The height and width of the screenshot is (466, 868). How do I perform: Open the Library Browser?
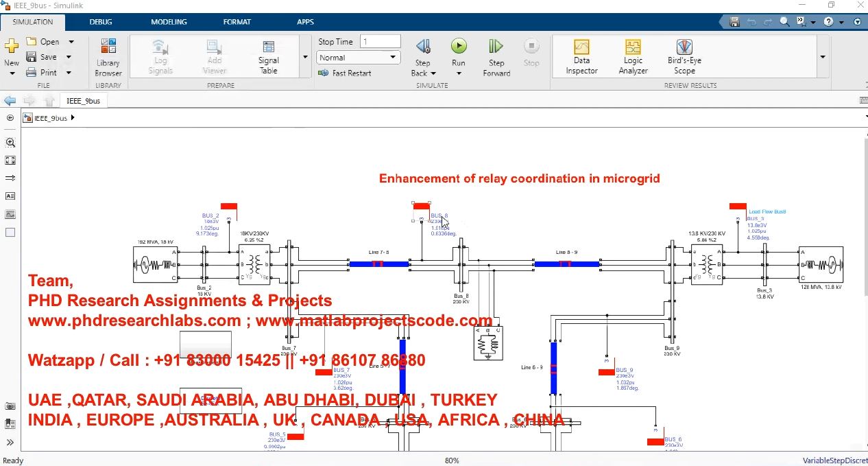[x=108, y=57]
